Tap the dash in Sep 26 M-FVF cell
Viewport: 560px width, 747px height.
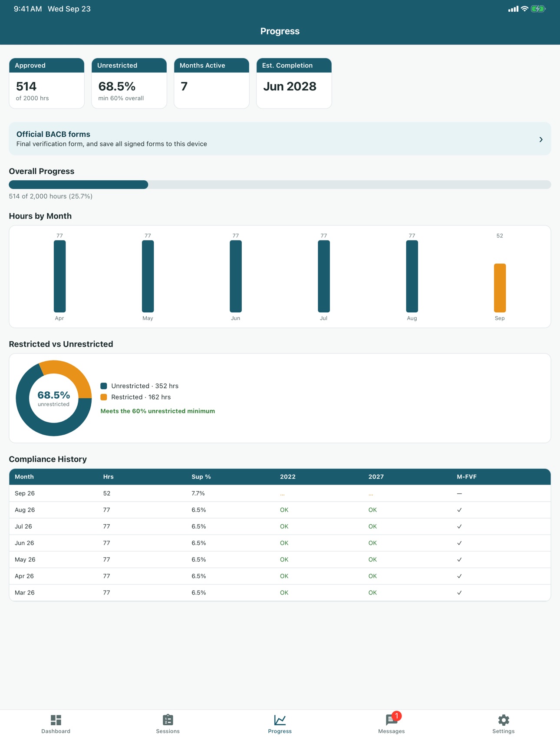(x=459, y=493)
